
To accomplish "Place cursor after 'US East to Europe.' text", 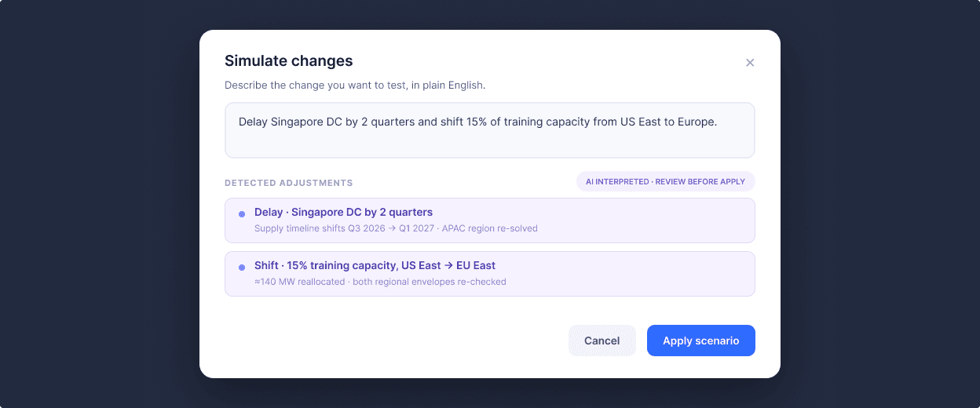I will tap(719, 122).
